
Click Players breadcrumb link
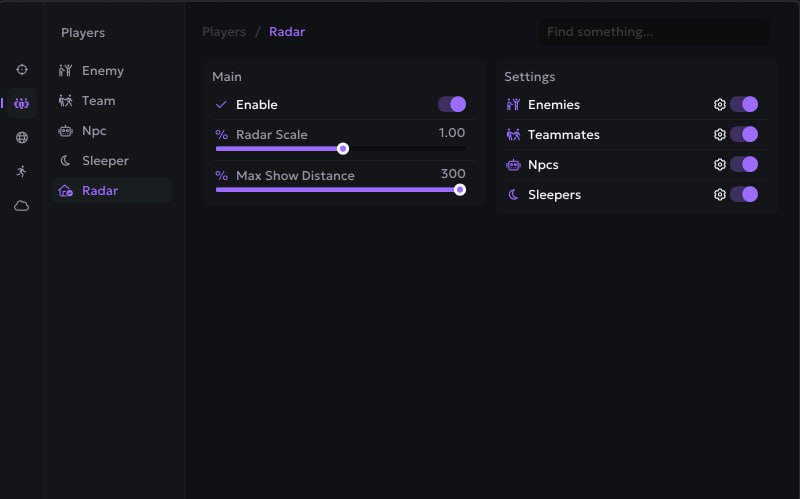(224, 32)
